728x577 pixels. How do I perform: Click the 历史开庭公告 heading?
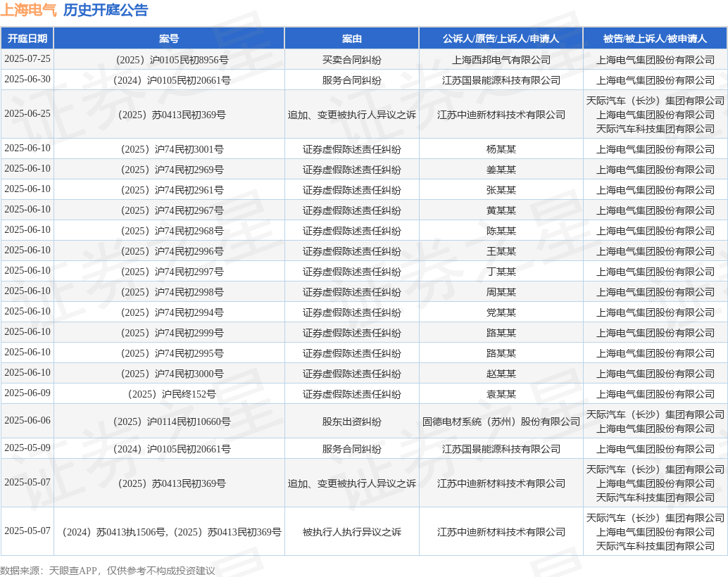(106, 10)
